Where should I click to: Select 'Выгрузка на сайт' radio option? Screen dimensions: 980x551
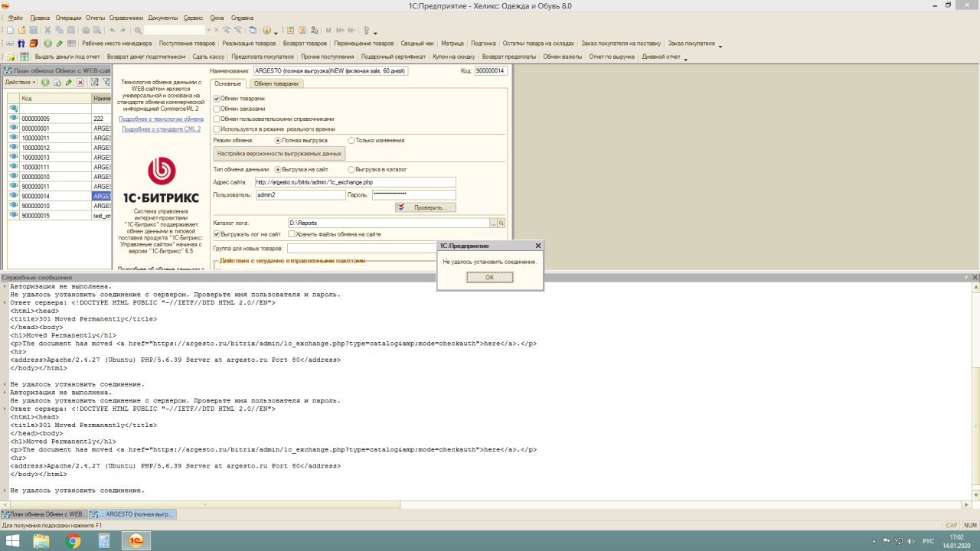pyautogui.click(x=278, y=168)
